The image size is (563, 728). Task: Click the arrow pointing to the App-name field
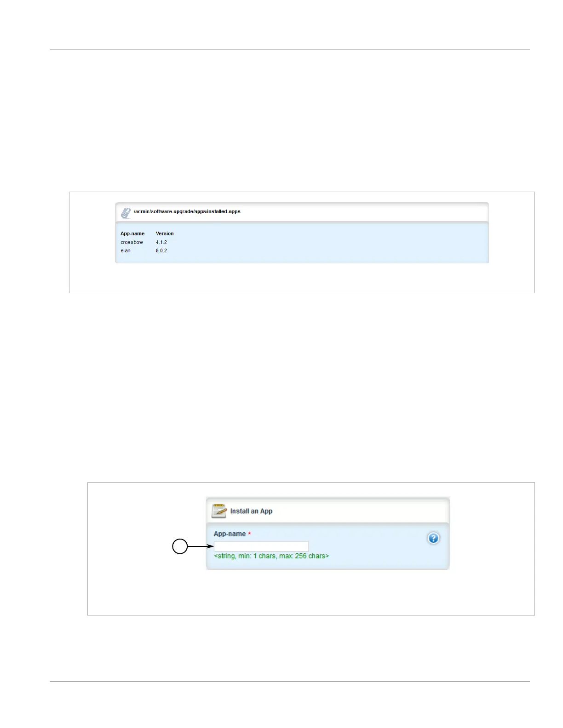pos(201,546)
